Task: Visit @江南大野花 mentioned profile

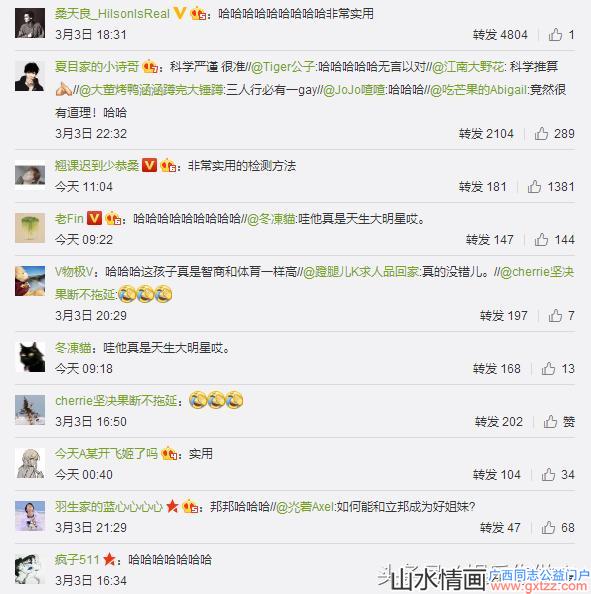Action: tap(468, 67)
